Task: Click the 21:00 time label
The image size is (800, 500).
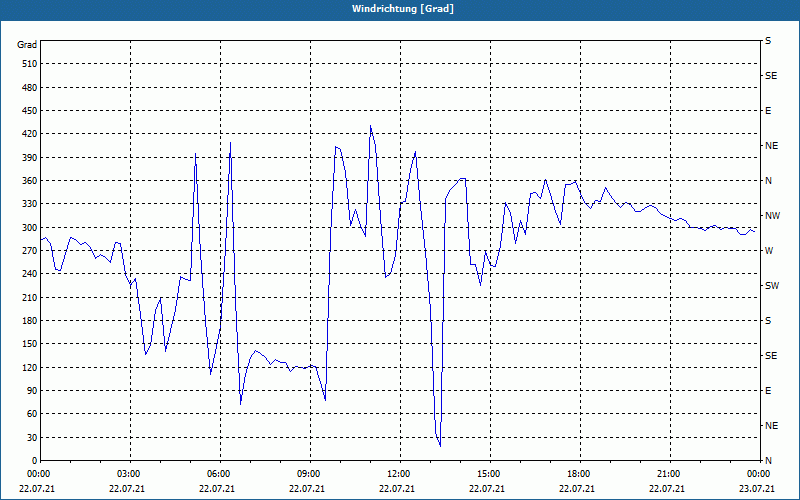Action: tap(668, 474)
